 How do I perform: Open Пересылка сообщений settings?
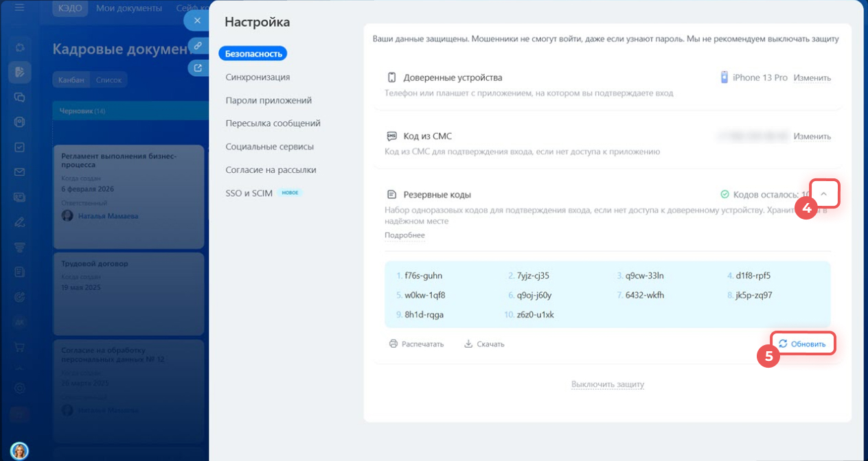pos(273,123)
